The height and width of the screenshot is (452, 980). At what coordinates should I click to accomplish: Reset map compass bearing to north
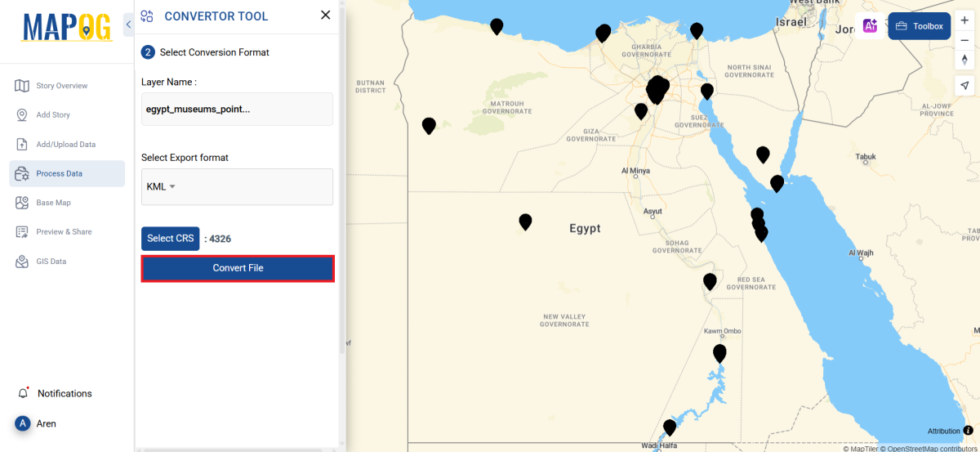[x=964, y=60]
